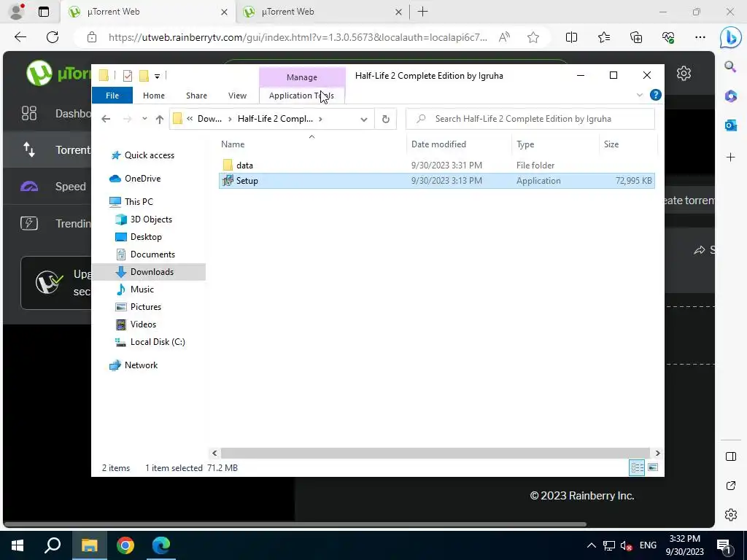Open recent locations dropdown arrow
Viewport: 747px width, 560px height.
(x=144, y=119)
